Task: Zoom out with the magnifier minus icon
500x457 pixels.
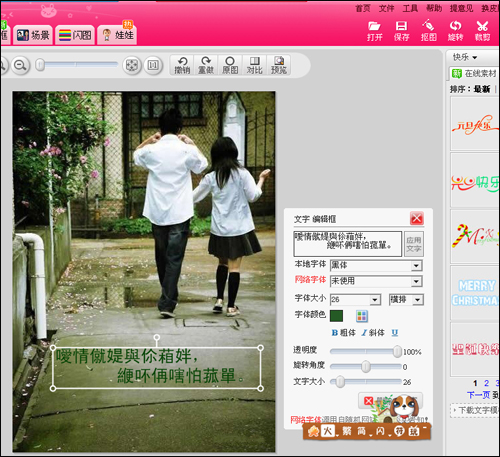Action: pyautogui.click(x=20, y=65)
